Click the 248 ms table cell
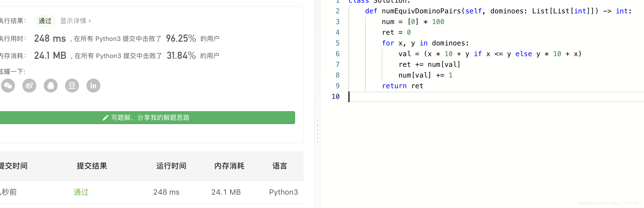Viewport: 644px width, 208px height. [166, 192]
